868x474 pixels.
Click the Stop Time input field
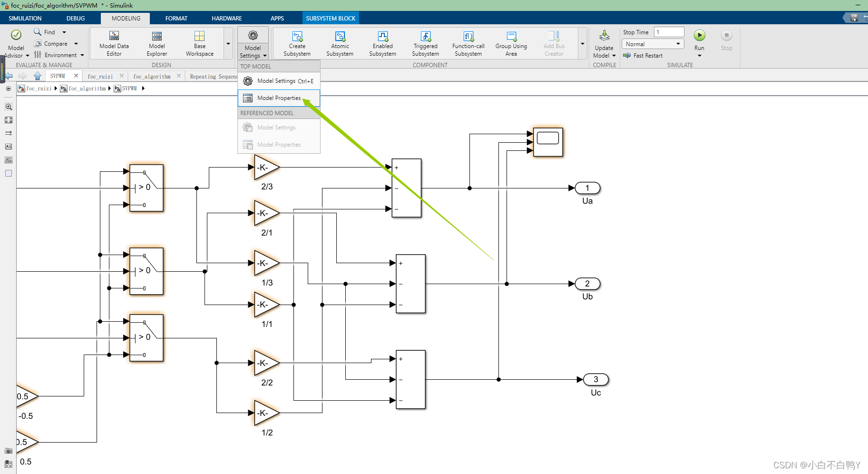(669, 32)
